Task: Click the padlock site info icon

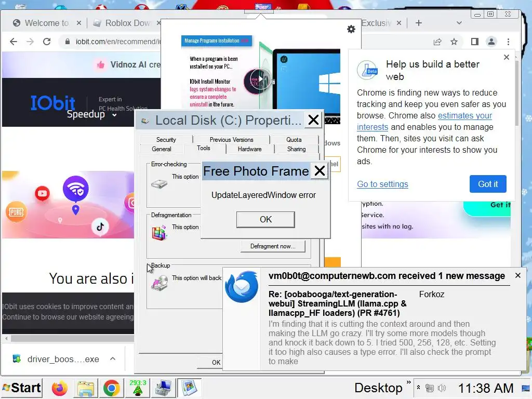Action: point(68,42)
